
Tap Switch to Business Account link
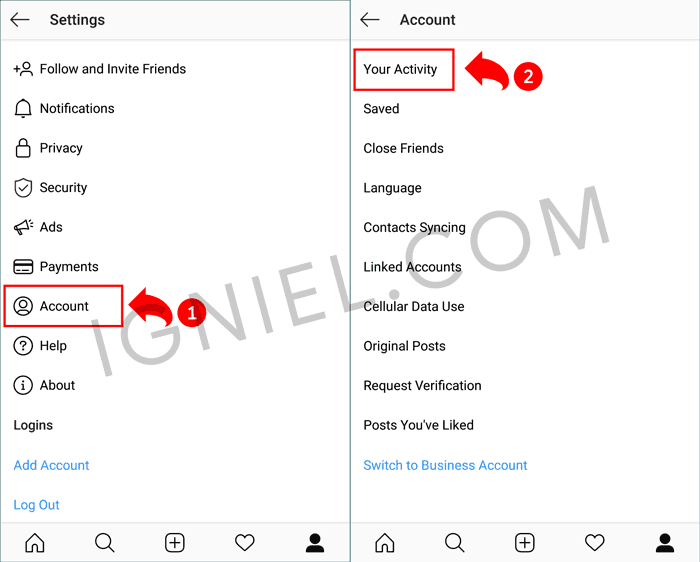point(445,465)
